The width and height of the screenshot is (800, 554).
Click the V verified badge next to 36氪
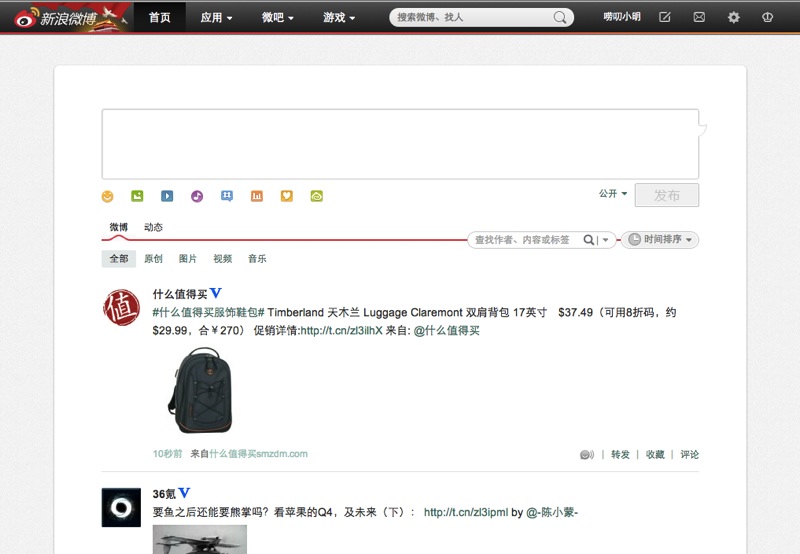click(x=184, y=493)
